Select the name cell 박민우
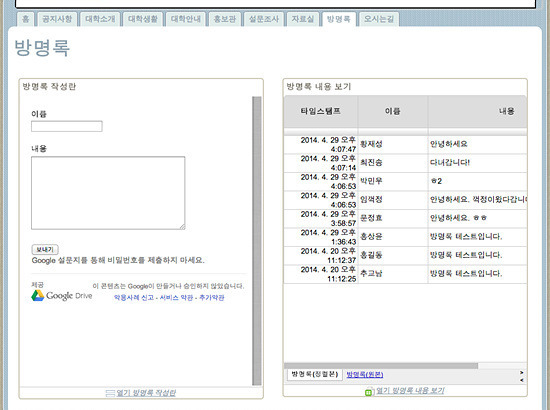 (393, 181)
